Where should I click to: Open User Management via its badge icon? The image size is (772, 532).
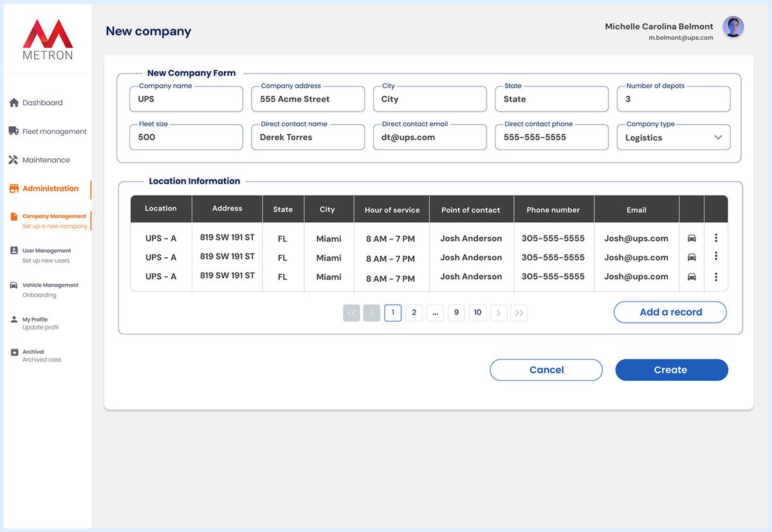[x=14, y=251]
